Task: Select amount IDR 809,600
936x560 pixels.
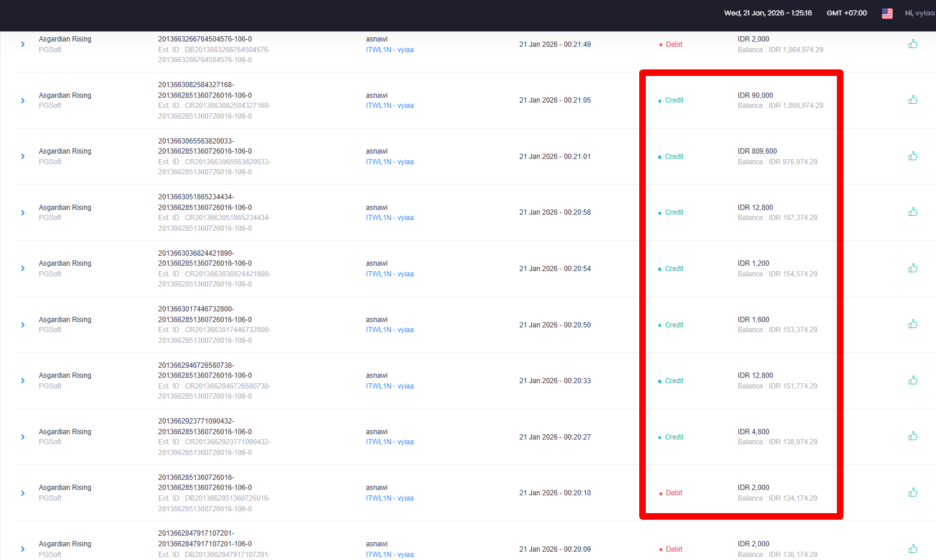Action: coord(757,151)
